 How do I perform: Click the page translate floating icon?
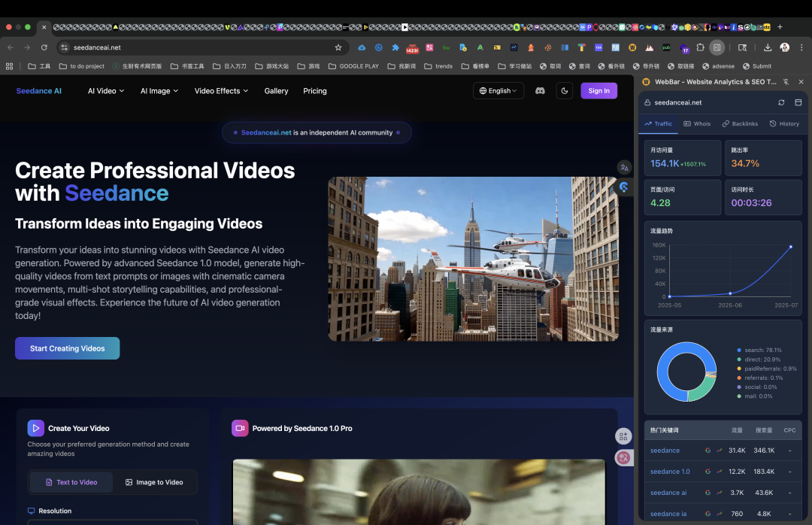[624, 168]
